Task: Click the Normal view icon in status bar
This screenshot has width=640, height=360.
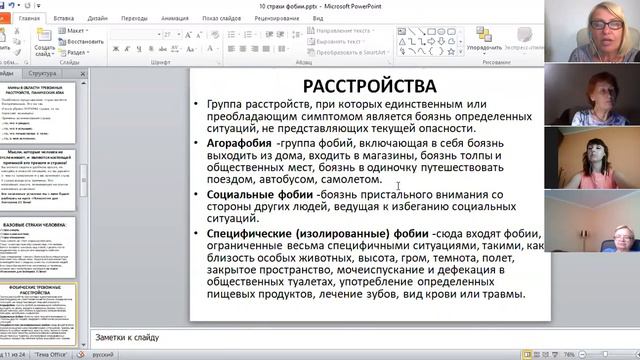Action: click(527, 355)
